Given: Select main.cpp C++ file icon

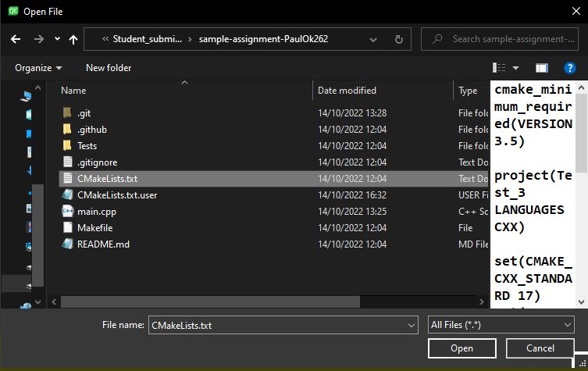Looking at the screenshot, I should point(67,211).
